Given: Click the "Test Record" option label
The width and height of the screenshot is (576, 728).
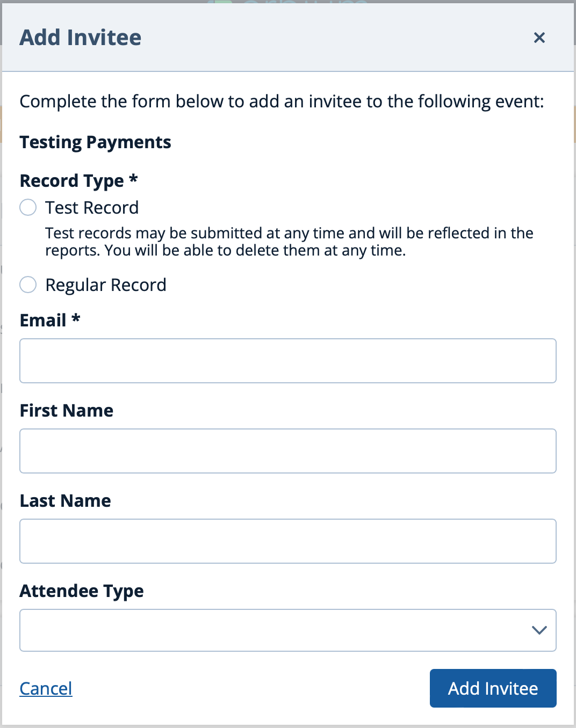Looking at the screenshot, I should [x=92, y=208].
